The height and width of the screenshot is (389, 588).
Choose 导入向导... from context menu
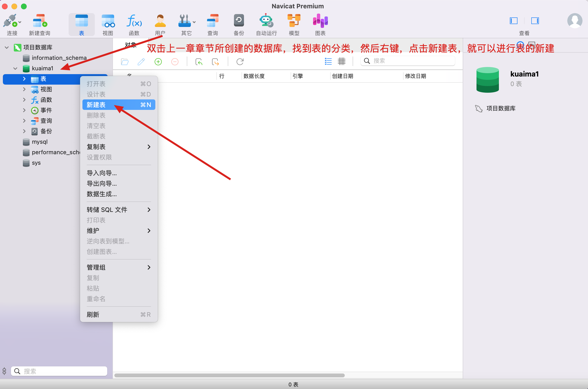pyautogui.click(x=119, y=173)
